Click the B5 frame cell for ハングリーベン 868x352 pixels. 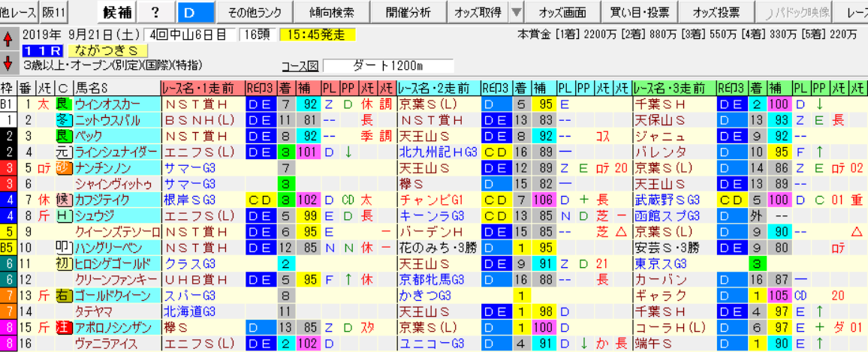(x=8, y=248)
